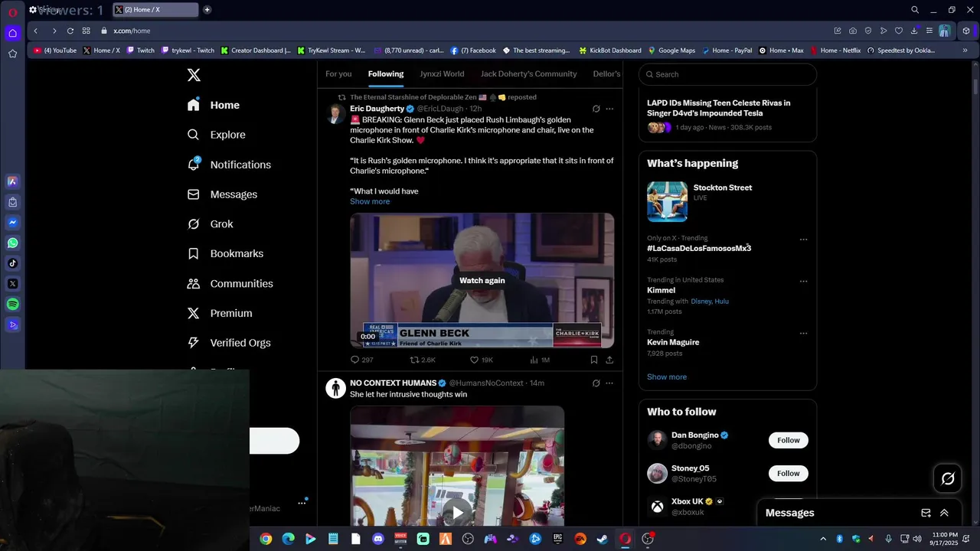Open the Grok icon in sidebar

coord(194,224)
